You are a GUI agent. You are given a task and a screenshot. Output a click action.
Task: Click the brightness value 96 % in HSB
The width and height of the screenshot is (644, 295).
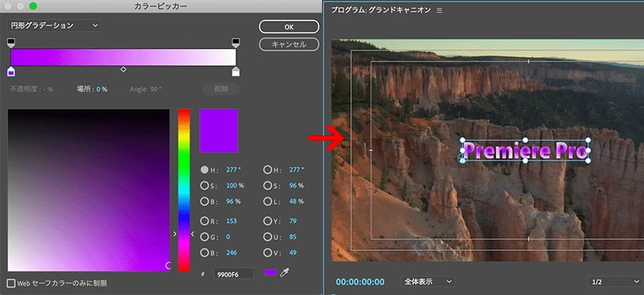tap(233, 201)
